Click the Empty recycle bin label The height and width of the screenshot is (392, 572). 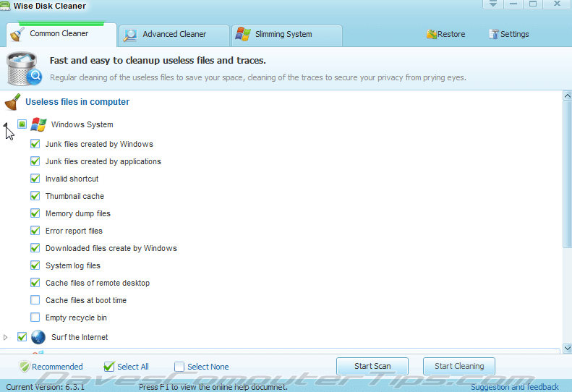click(x=76, y=318)
